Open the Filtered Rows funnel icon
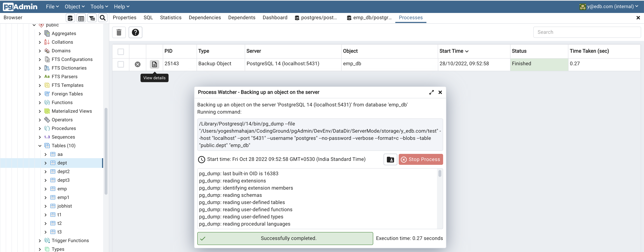Viewport: 644px width, 252px height. tap(92, 17)
